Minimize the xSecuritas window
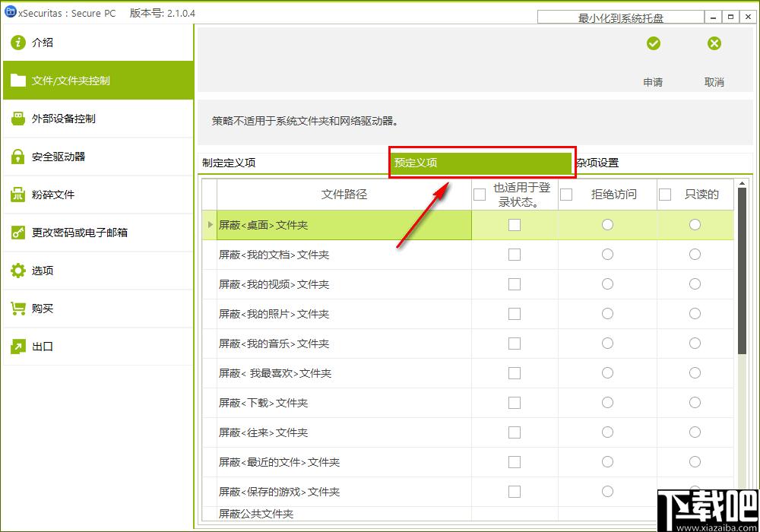760x532 pixels. [x=713, y=17]
